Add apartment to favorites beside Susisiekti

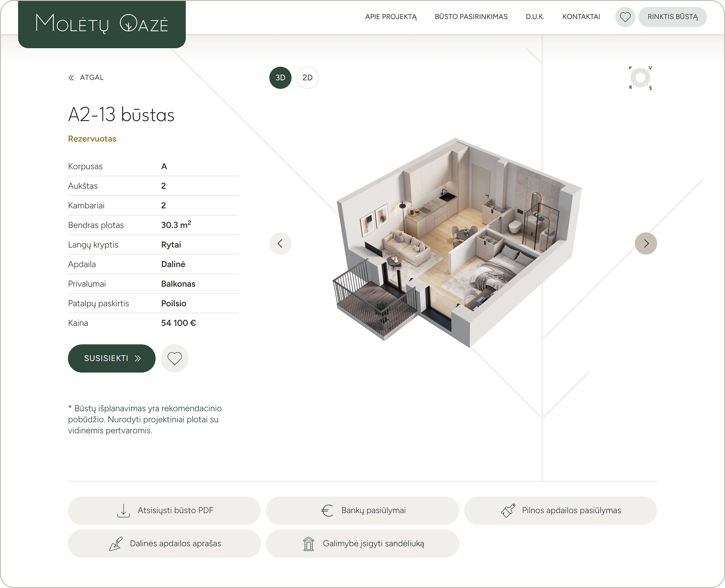[x=174, y=359]
